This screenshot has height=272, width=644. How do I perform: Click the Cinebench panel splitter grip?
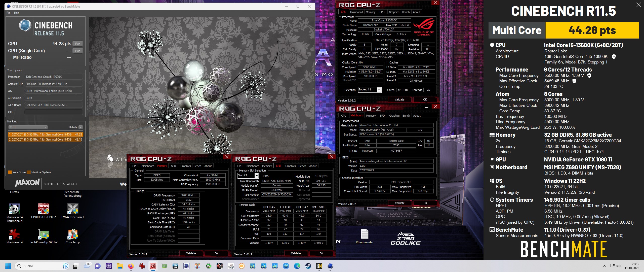point(88,102)
